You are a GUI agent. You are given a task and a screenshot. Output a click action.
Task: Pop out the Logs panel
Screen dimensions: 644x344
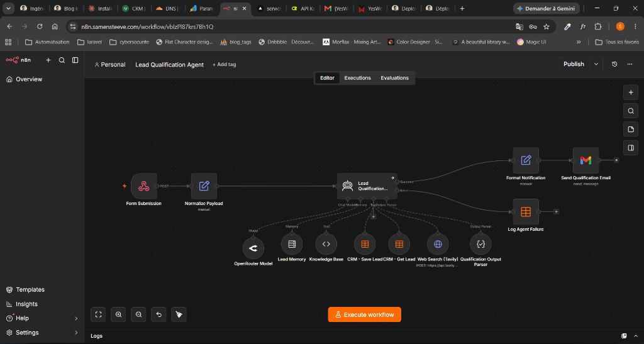624,336
